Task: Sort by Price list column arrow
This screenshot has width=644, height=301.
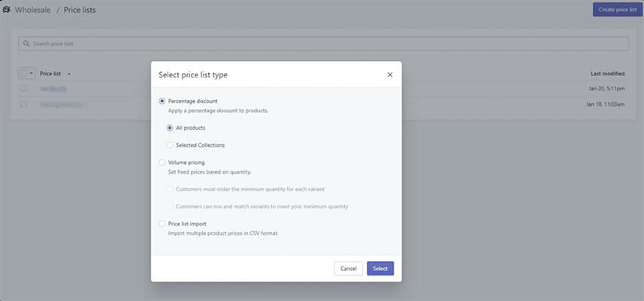Action: click(68, 74)
